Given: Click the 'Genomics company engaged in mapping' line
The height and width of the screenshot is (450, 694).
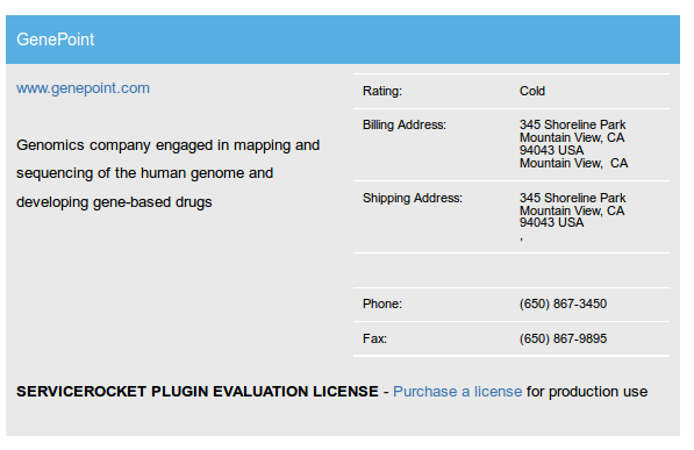Looking at the screenshot, I should [168, 145].
